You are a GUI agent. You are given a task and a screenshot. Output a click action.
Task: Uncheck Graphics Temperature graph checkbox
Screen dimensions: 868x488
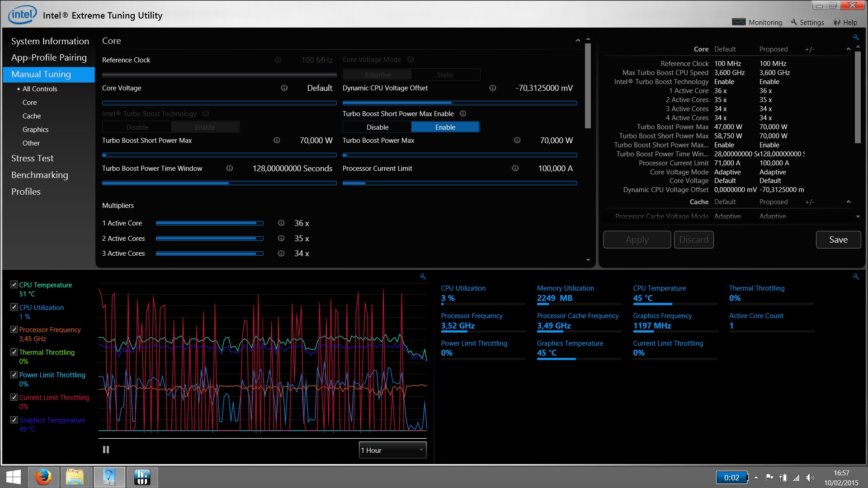14,420
